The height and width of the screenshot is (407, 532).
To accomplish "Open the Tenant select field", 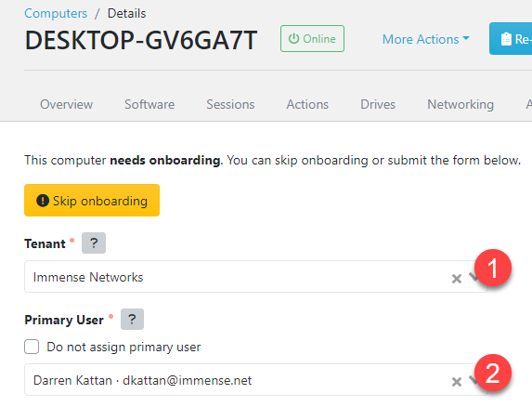I will (x=256, y=277).
